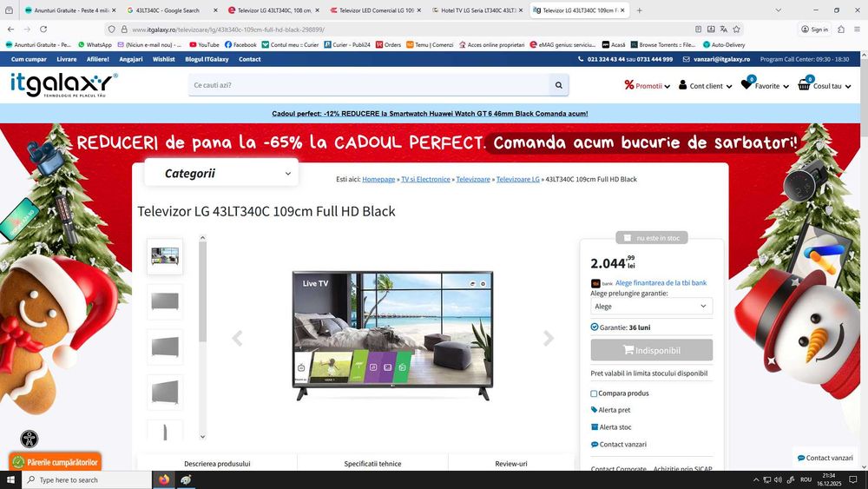Go back with browser back arrow

[x=11, y=30]
